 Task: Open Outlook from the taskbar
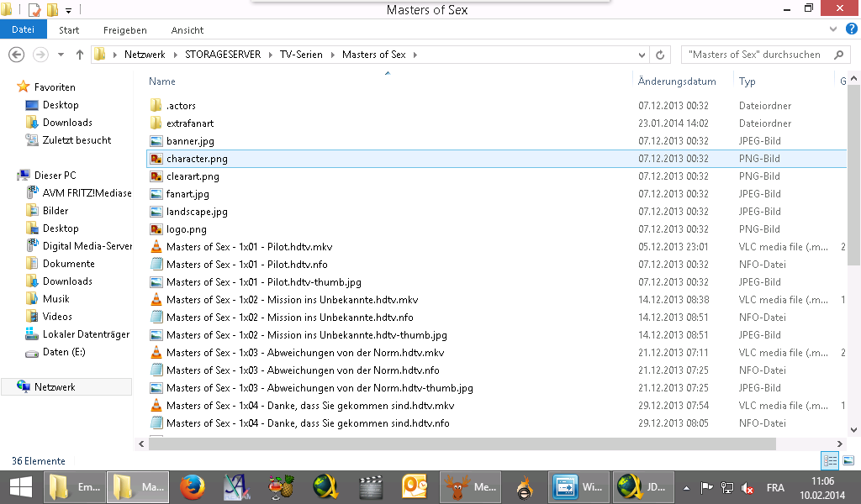(415, 487)
